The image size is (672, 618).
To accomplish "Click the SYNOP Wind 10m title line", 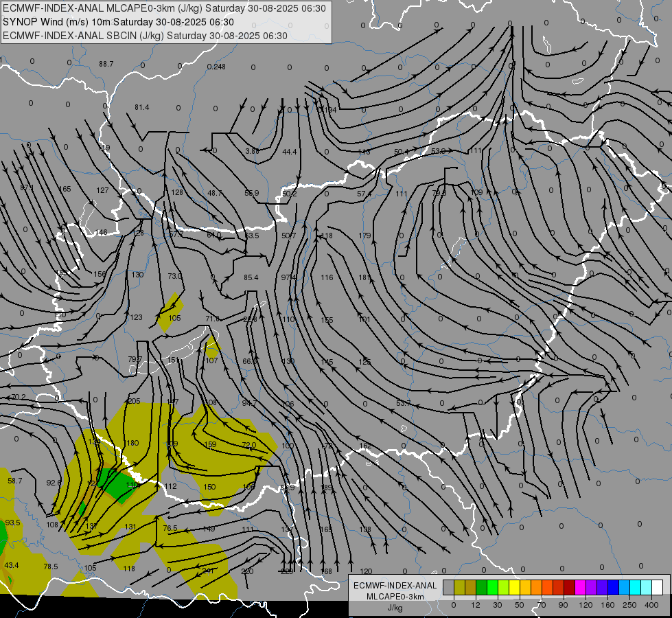I will coord(118,22).
